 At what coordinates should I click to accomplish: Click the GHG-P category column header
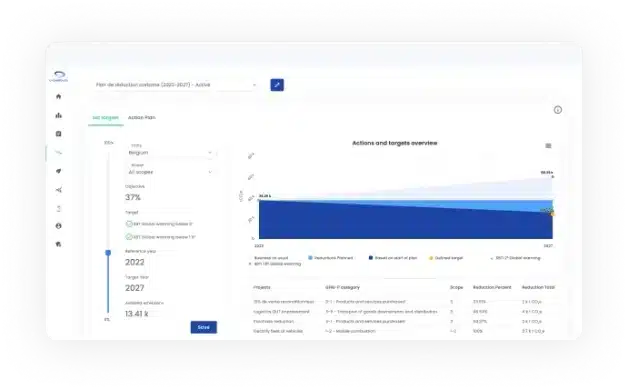343,287
